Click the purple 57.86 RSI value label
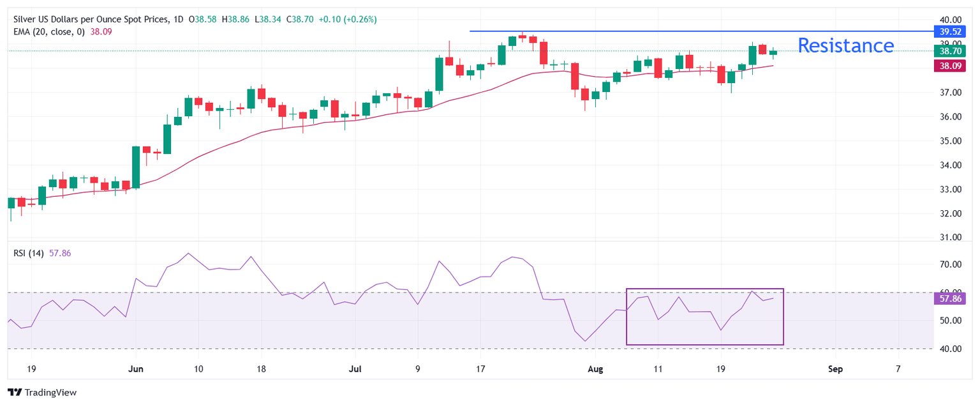980x405 pixels. [x=951, y=298]
